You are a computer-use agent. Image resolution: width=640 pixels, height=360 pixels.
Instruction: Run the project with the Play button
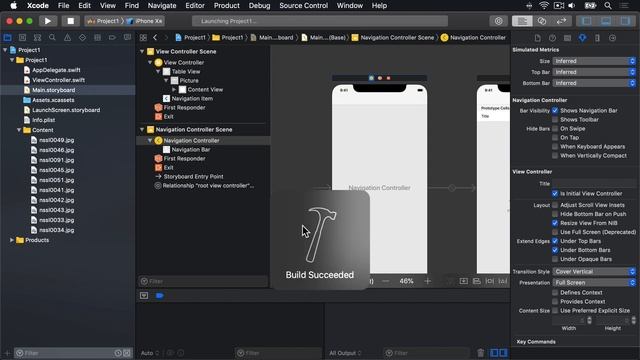pos(48,21)
